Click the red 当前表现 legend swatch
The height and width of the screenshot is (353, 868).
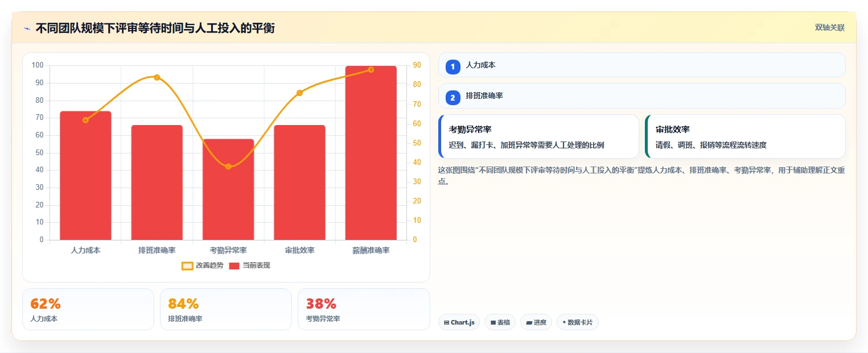coord(235,265)
